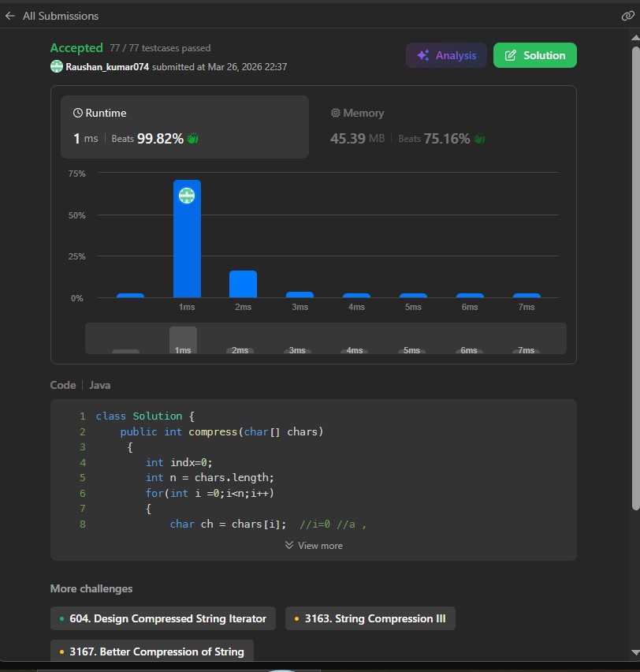Open the green Solution button
Viewport: 640px width, 672px height.
pyautogui.click(x=534, y=55)
